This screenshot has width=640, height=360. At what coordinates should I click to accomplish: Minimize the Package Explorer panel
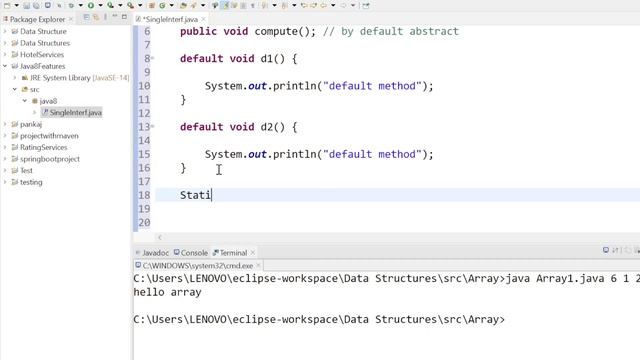coord(115,17)
